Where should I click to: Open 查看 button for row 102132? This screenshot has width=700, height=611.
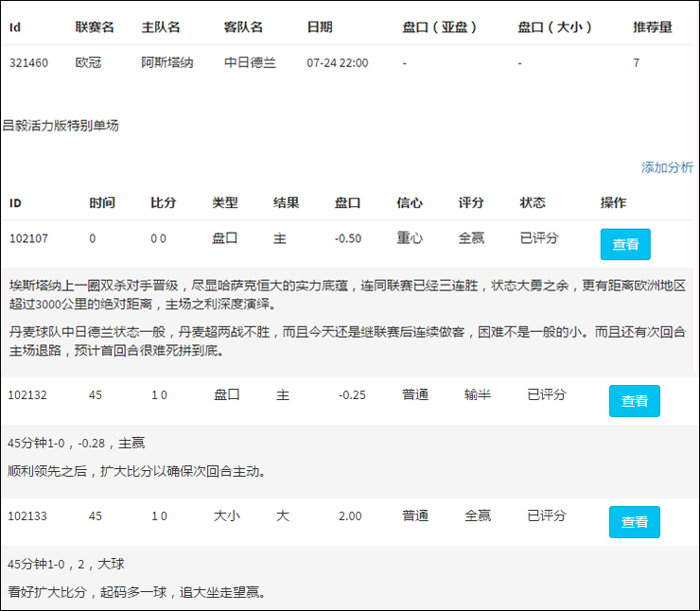tap(635, 401)
